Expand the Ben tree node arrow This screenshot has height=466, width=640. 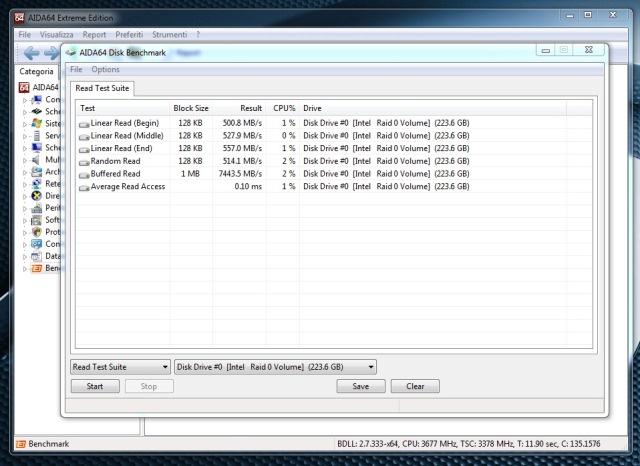pyautogui.click(x=25, y=269)
